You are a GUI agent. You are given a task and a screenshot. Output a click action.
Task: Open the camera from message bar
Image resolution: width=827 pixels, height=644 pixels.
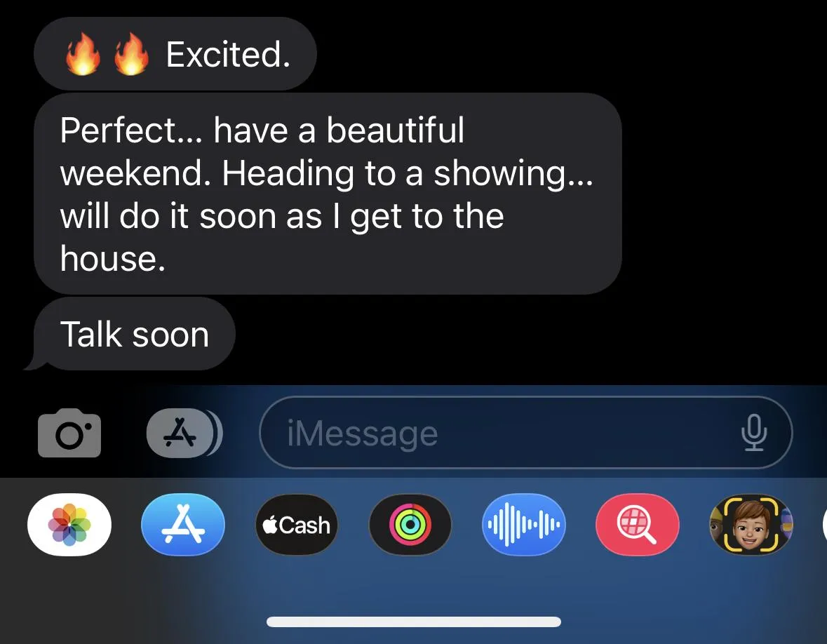click(x=69, y=433)
